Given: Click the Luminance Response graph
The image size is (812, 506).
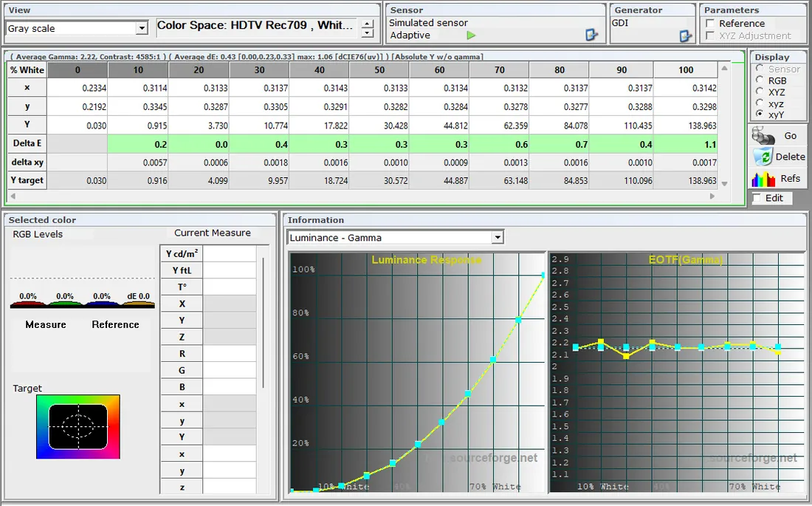Looking at the screenshot, I should coord(417,372).
